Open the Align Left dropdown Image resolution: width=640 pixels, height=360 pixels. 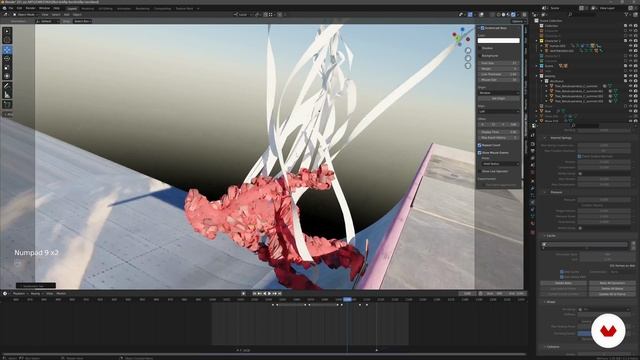499,111
